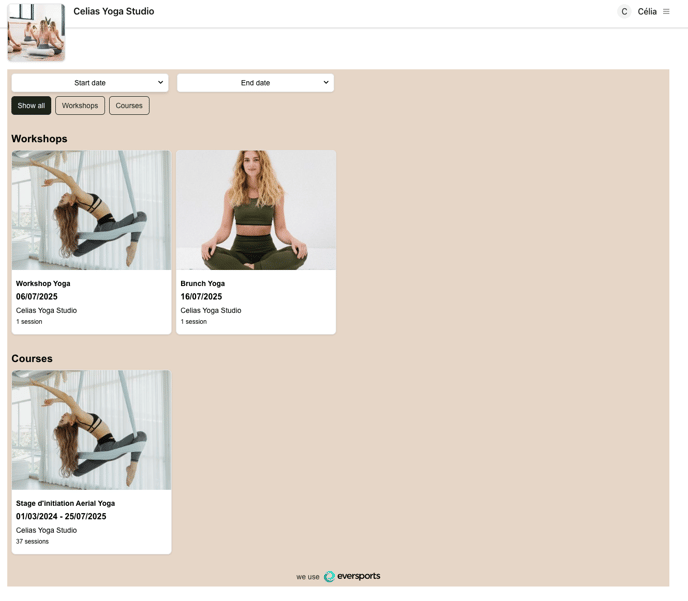The width and height of the screenshot is (688, 601).
Task: Open the hamburger menu beside Célia
Action: point(666,11)
